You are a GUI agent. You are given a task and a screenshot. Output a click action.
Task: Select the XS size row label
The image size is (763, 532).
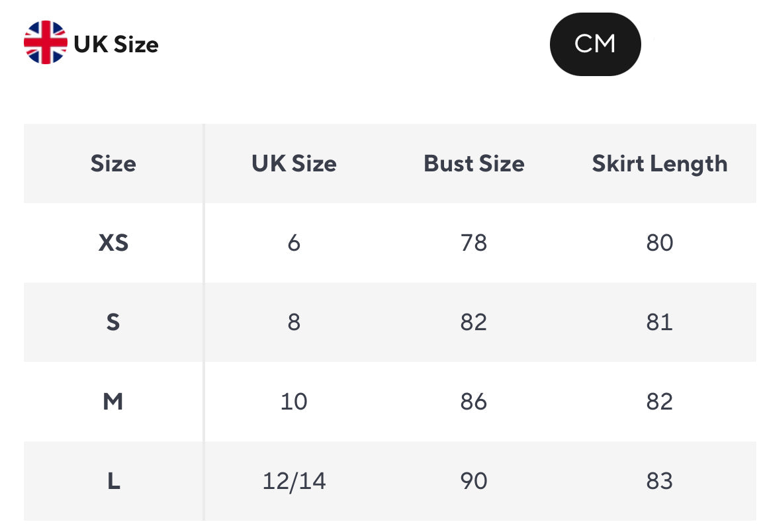coord(113,243)
